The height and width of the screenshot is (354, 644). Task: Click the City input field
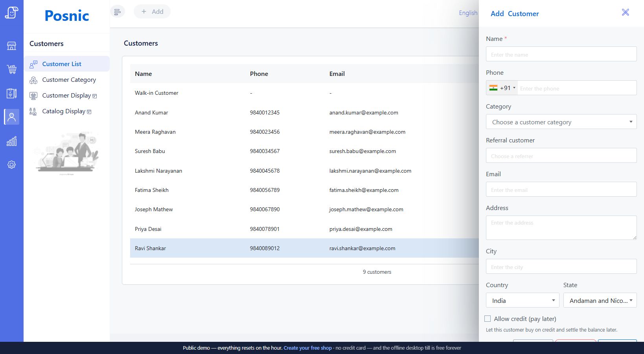click(x=561, y=267)
